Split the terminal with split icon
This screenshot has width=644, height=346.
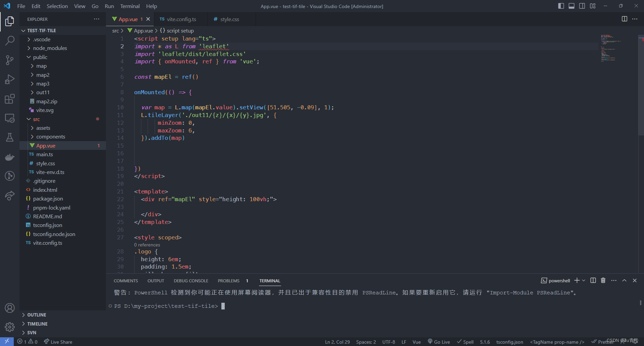tap(593, 280)
